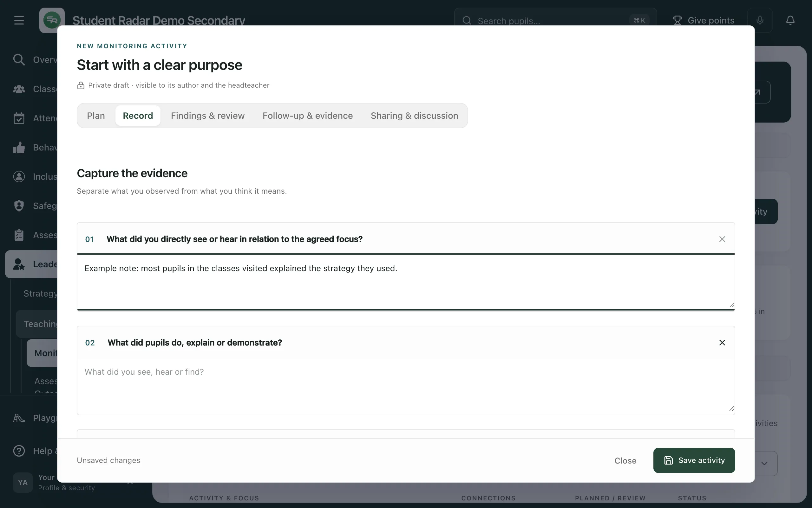Click the YA profile avatar
This screenshot has width=812, height=508.
23,483
